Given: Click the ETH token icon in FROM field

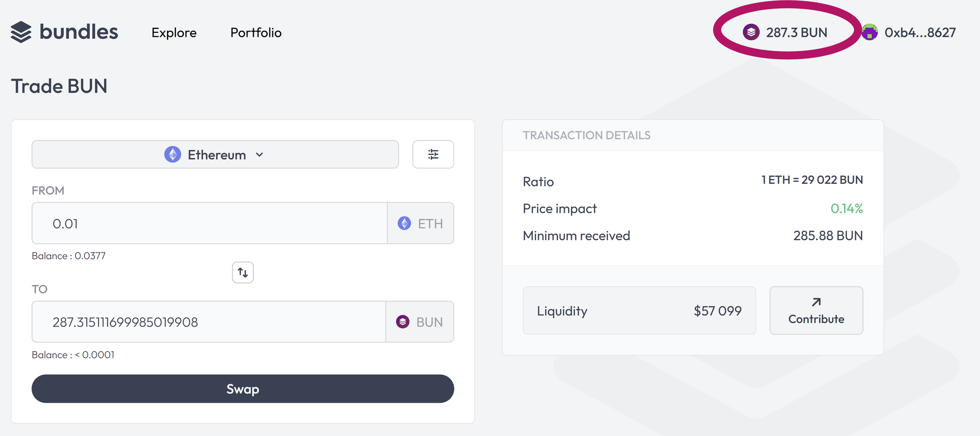Looking at the screenshot, I should [404, 224].
